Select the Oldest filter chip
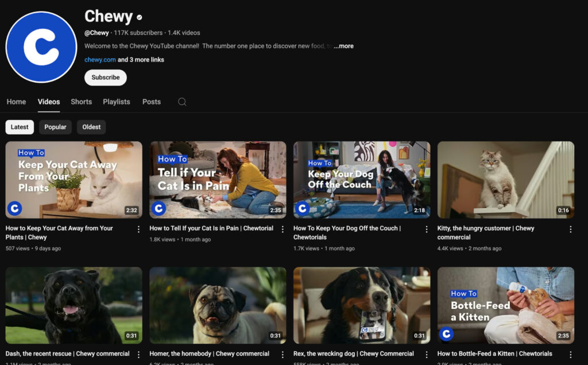588x365 pixels. point(91,127)
